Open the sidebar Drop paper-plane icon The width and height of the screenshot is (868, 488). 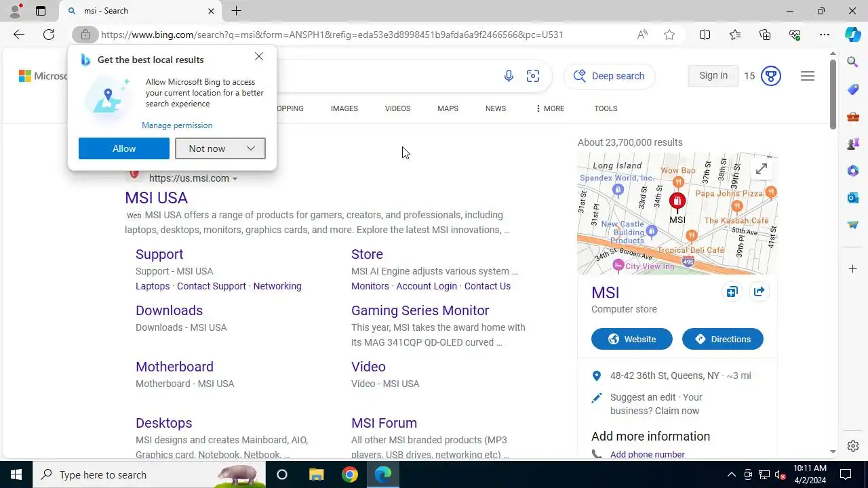point(853,225)
